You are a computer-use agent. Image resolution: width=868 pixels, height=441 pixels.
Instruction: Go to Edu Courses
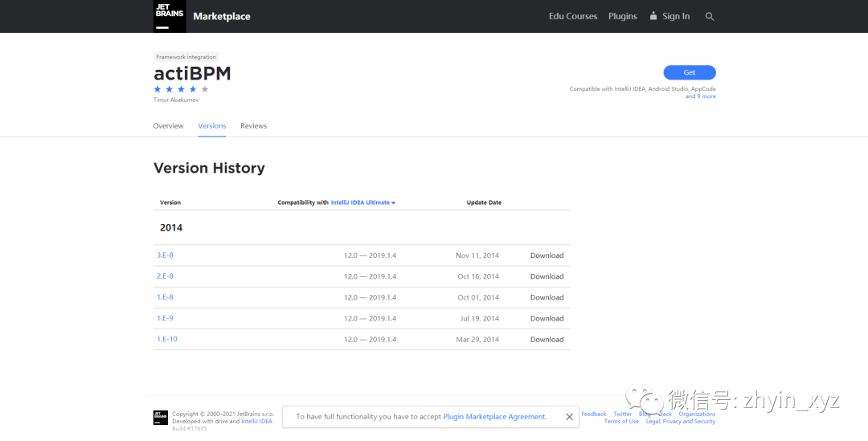point(573,17)
